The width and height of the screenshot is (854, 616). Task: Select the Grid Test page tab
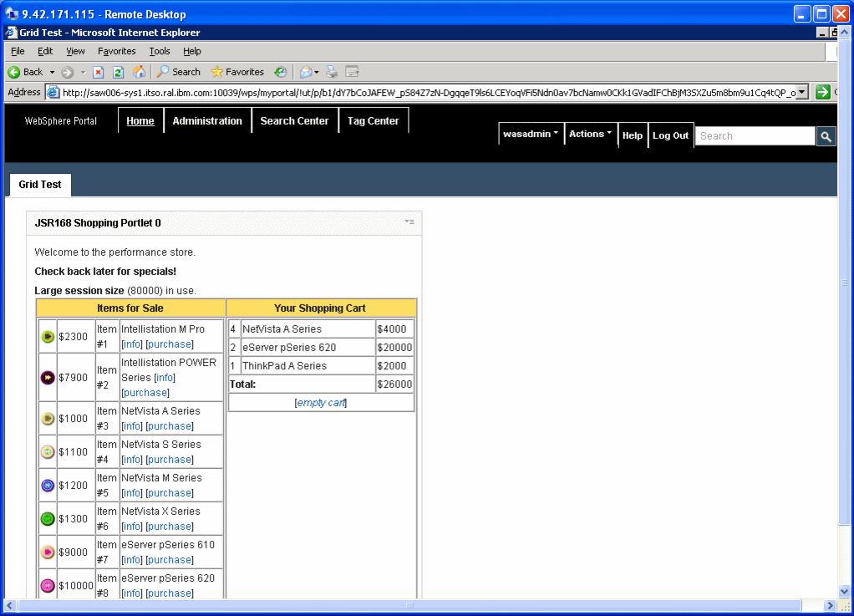point(40,185)
